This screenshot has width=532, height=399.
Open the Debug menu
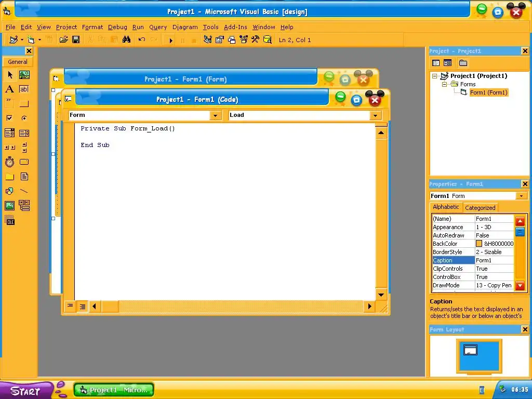(x=117, y=27)
